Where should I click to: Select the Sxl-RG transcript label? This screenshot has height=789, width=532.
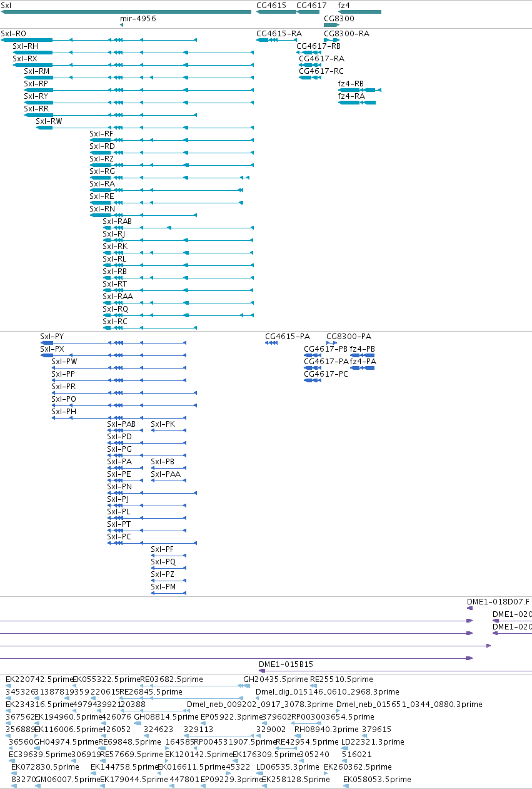coord(102,171)
